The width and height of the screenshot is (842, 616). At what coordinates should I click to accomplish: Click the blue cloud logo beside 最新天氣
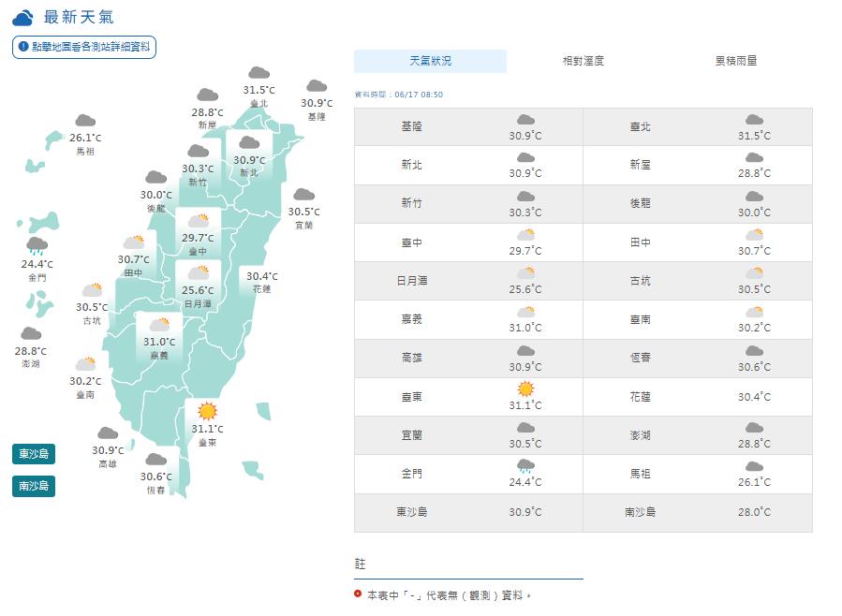click(x=22, y=18)
